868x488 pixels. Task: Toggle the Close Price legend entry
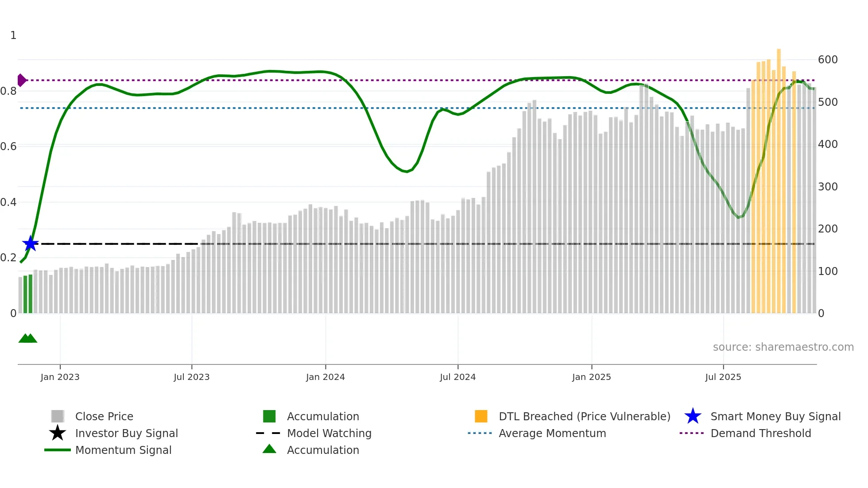104,416
